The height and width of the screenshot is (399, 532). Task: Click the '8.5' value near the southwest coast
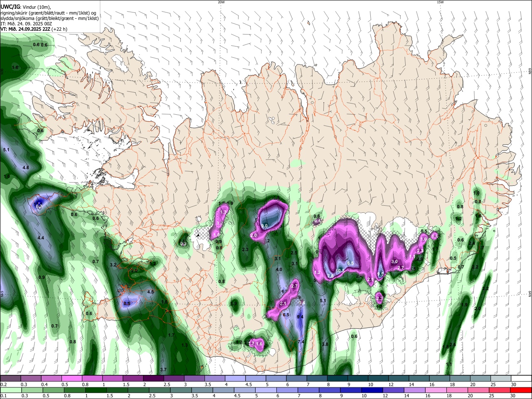click(x=127, y=304)
